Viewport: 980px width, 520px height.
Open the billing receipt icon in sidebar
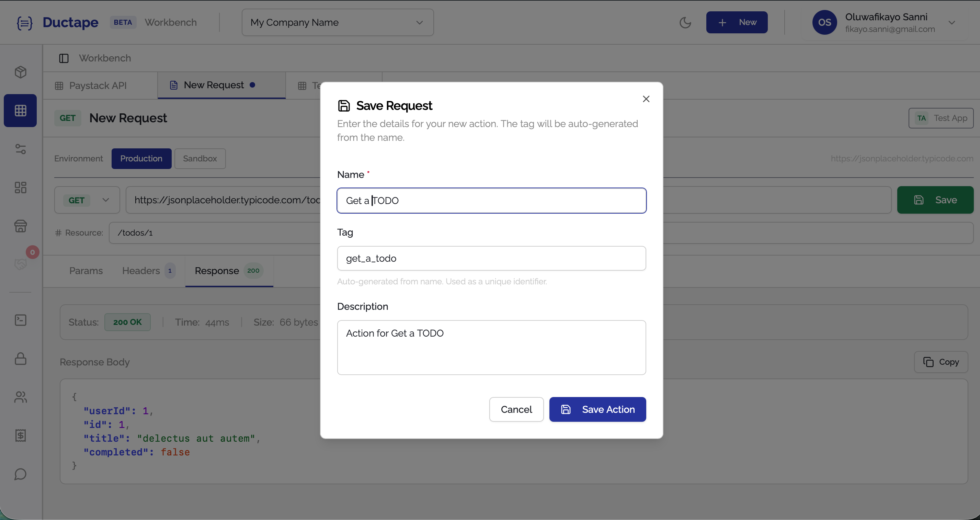(x=20, y=436)
